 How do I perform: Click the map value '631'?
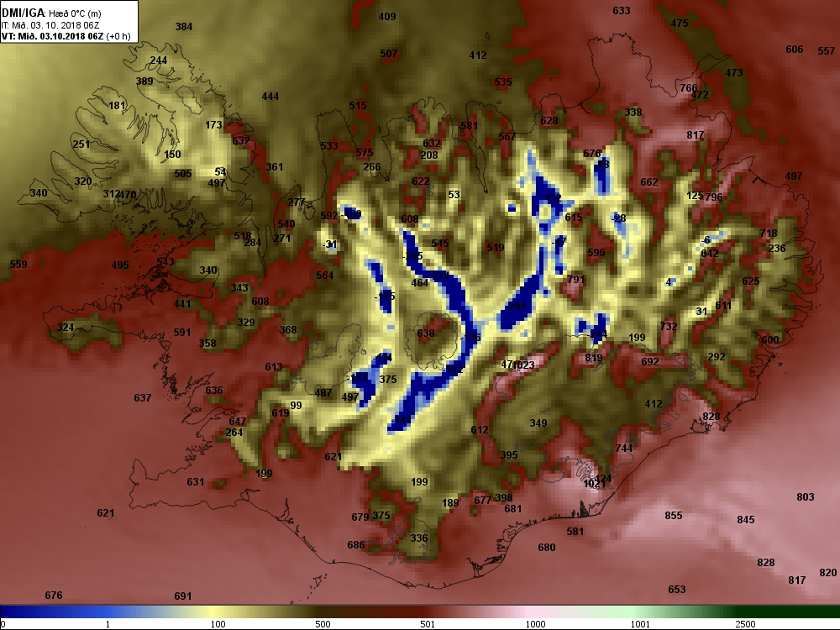tap(196, 481)
